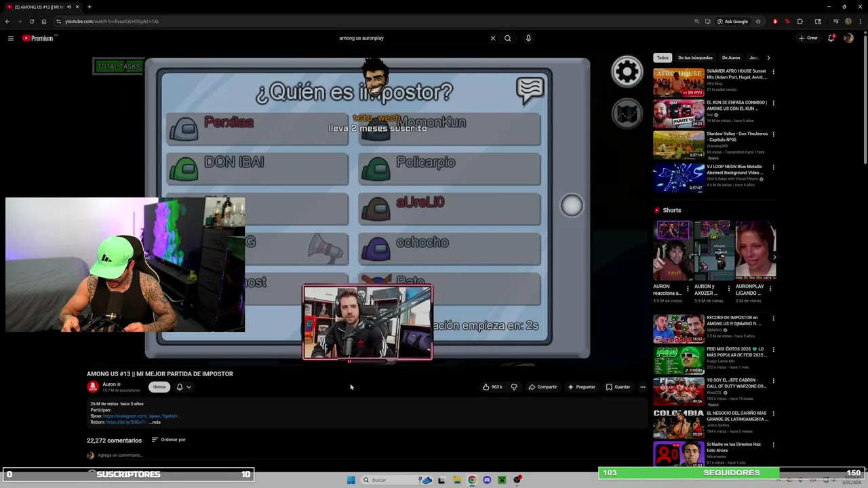Open browser extensions puzzle icon
The width and height of the screenshot is (868, 488).
[800, 21]
